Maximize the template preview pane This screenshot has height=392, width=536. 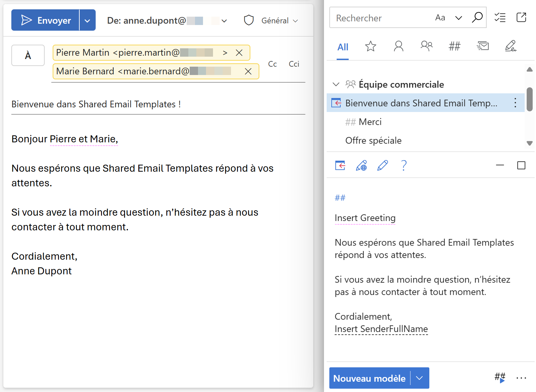click(521, 165)
